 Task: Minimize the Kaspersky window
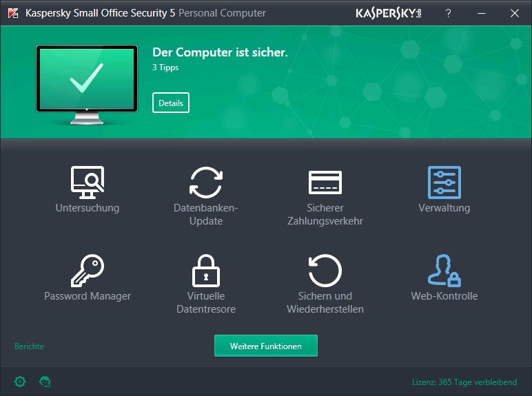tap(481, 13)
